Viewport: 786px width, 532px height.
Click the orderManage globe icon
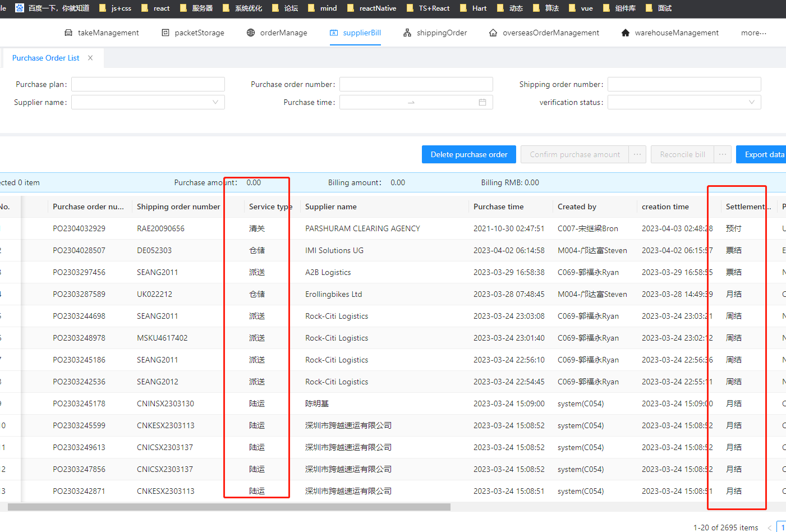pyautogui.click(x=251, y=33)
